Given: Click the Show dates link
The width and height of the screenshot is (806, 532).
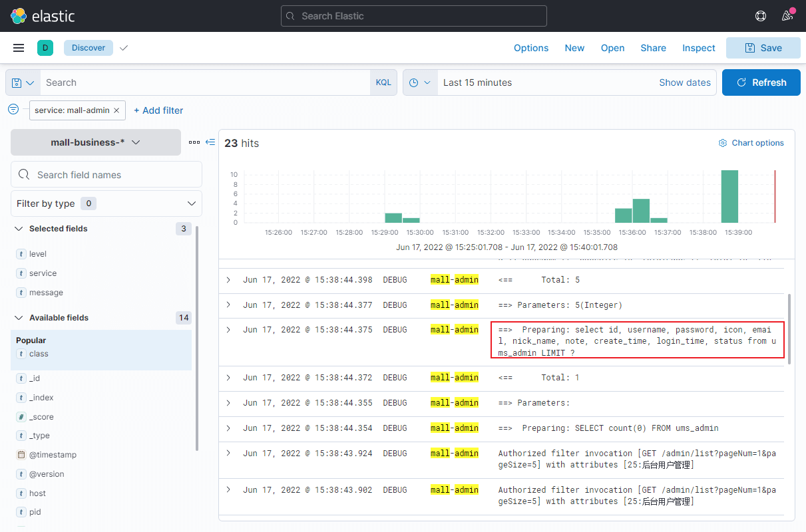Looking at the screenshot, I should pyautogui.click(x=685, y=82).
